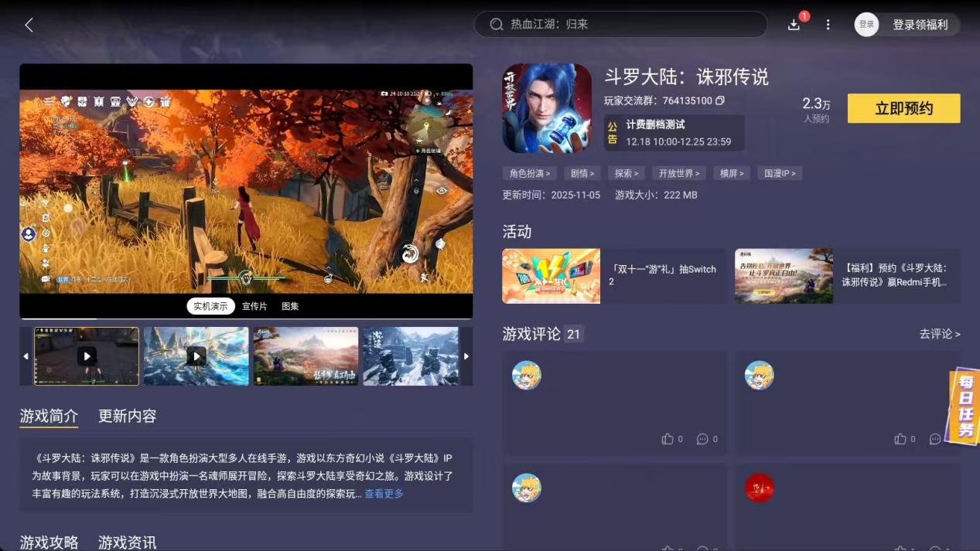Expand the game description via 查看更多
This screenshot has height=551, width=980.
coord(382,493)
